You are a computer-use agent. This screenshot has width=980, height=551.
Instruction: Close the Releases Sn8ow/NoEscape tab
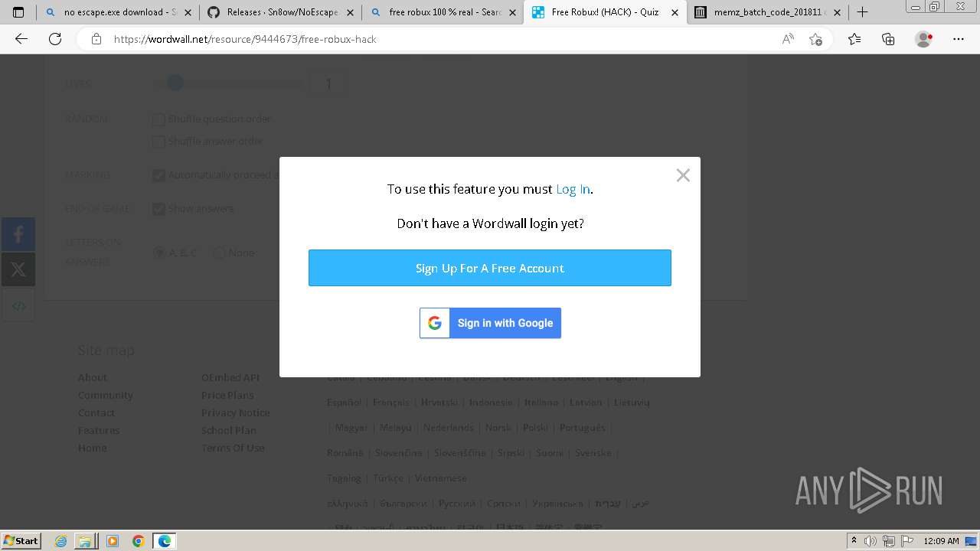point(350,12)
